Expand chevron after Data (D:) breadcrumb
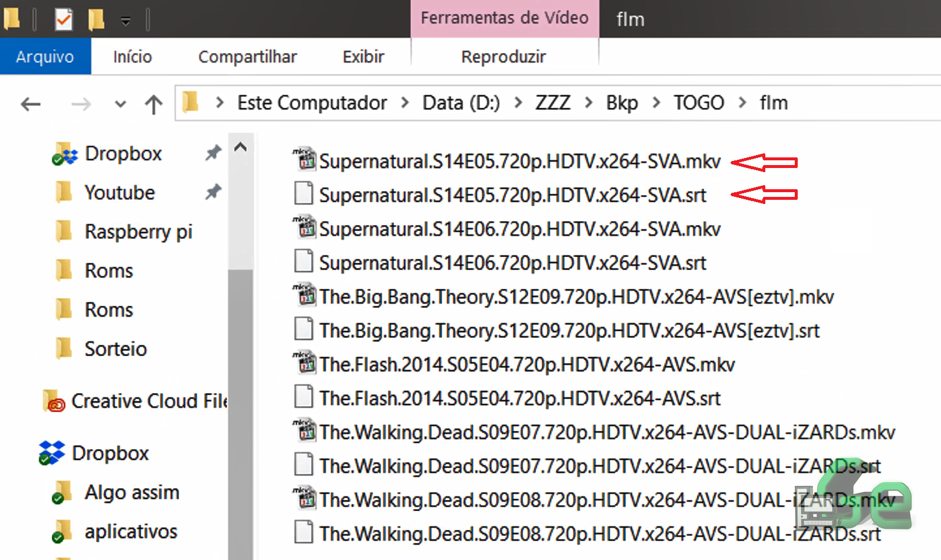The image size is (941, 560). click(x=518, y=103)
